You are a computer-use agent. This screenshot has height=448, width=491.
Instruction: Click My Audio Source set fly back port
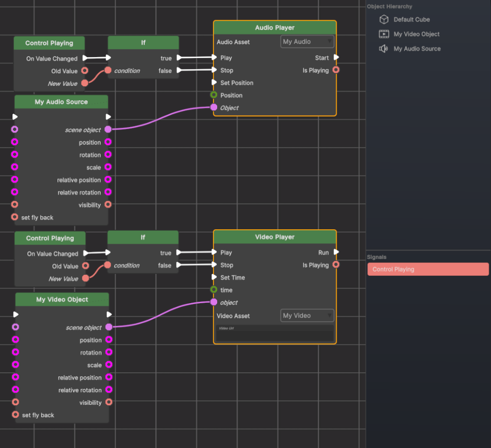point(15,217)
